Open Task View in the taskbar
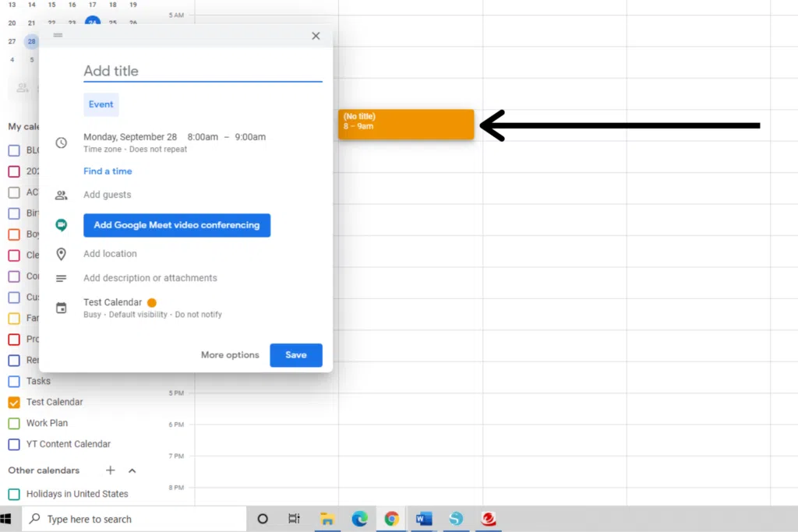 (x=294, y=519)
